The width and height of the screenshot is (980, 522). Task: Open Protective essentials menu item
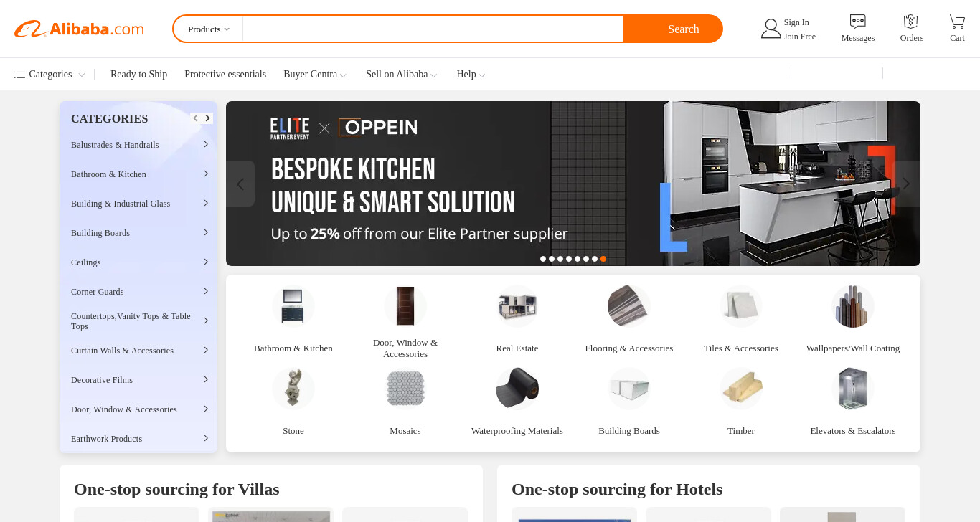[x=225, y=75]
